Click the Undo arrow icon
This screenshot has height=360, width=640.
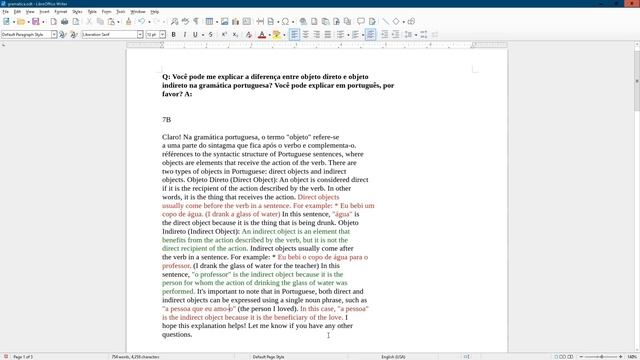(x=141, y=22)
